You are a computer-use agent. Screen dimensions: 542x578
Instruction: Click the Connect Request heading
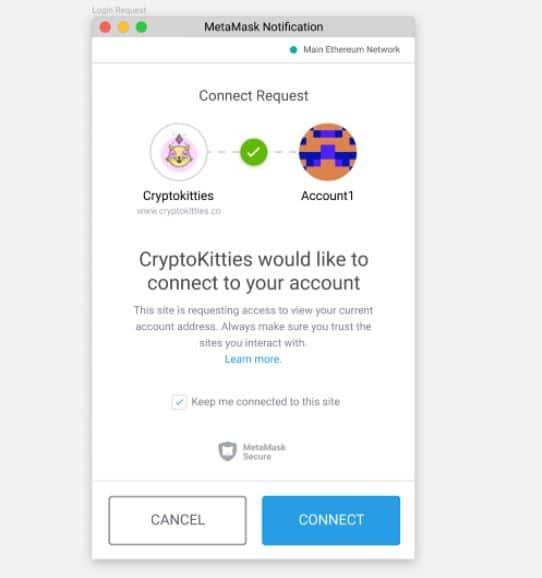point(254,96)
